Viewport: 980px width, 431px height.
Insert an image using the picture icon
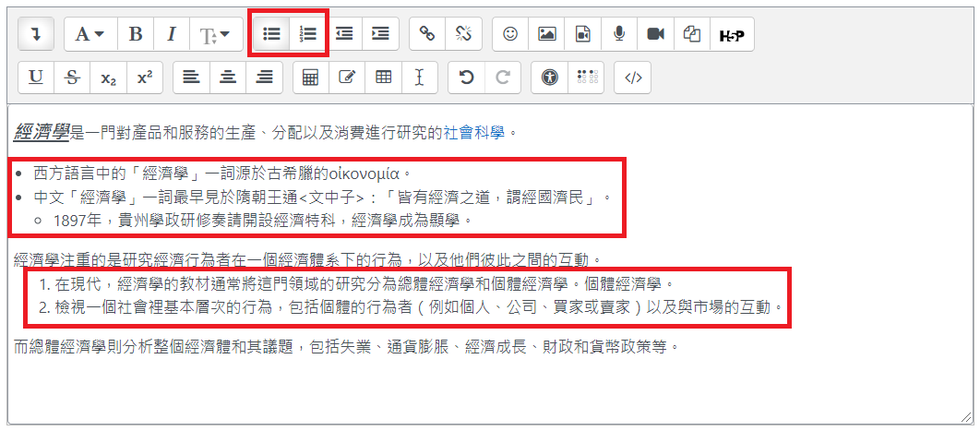pos(547,34)
